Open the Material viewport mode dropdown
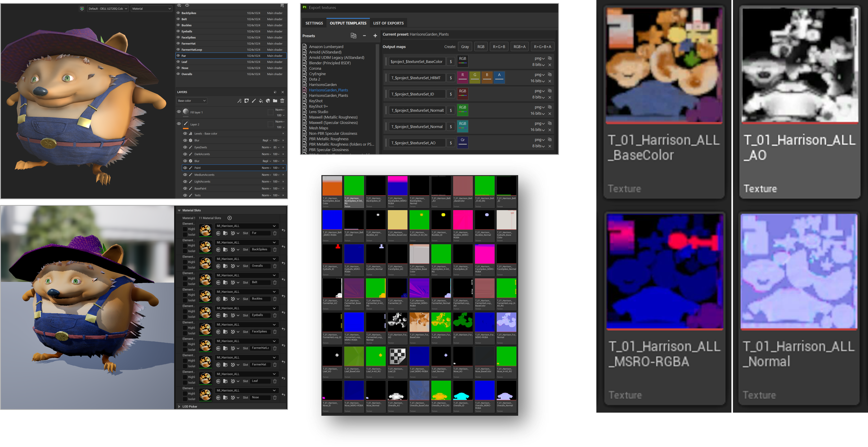This screenshot has height=447, width=868. tap(151, 8)
